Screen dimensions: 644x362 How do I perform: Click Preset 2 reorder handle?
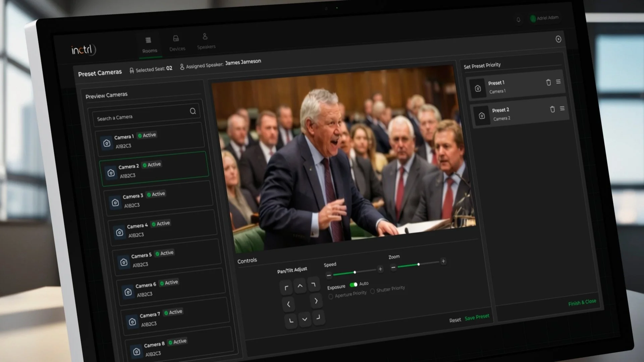562,108
